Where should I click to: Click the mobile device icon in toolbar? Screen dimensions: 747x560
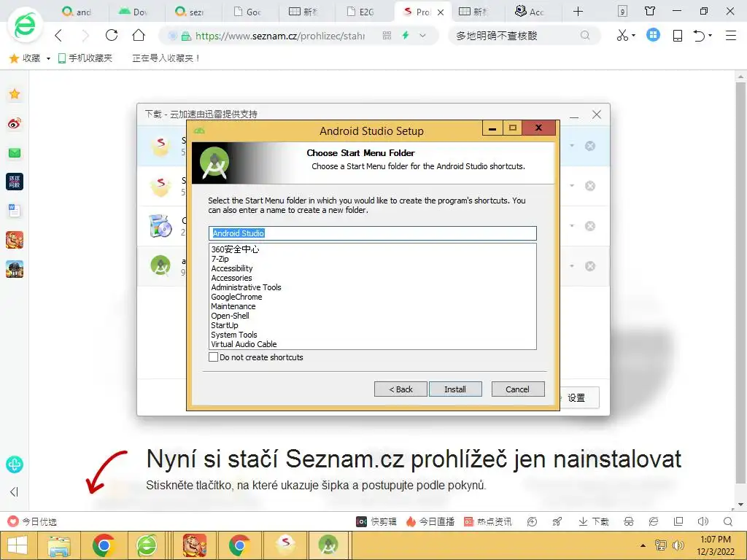coord(678,35)
